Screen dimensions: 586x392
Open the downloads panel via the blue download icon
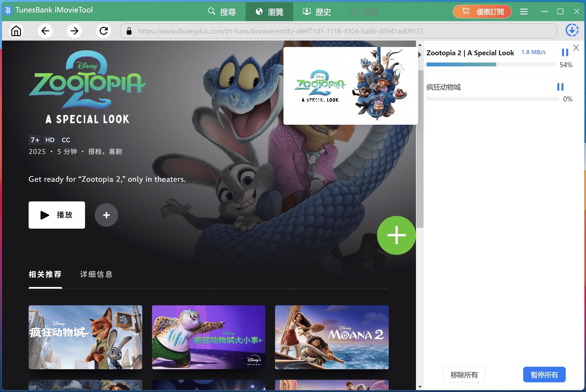click(572, 31)
